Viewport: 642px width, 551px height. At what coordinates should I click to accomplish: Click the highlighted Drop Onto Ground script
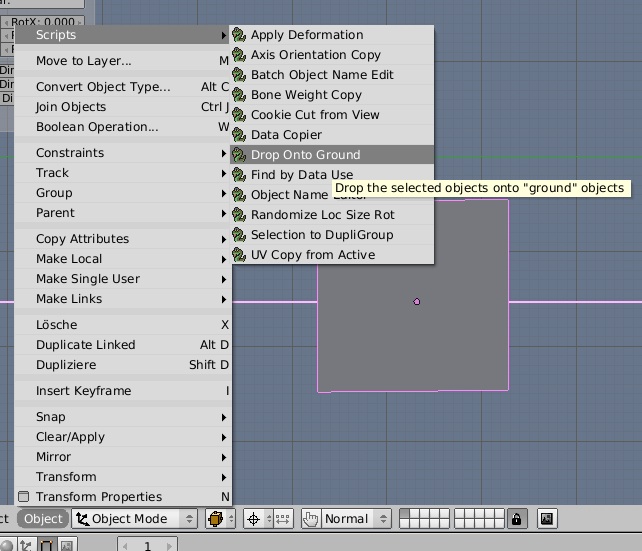coord(332,155)
